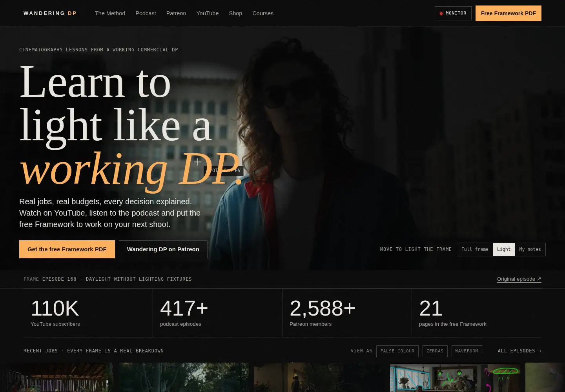
Task: Visit the YouTube nav link
Action: (208, 13)
